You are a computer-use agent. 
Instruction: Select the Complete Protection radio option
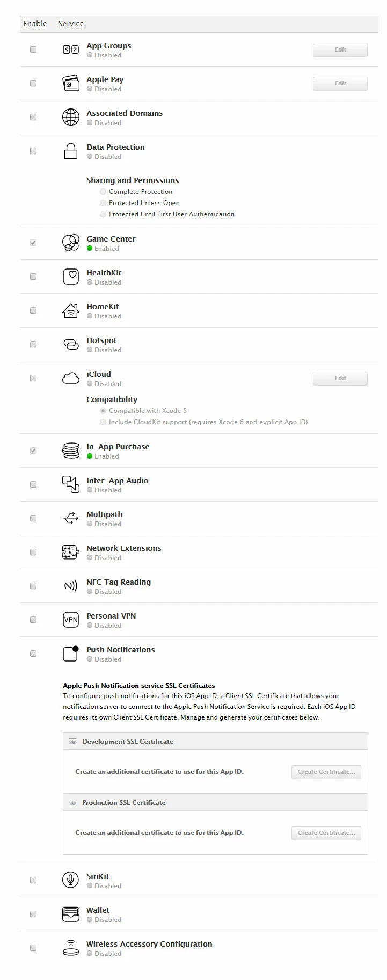(x=103, y=192)
